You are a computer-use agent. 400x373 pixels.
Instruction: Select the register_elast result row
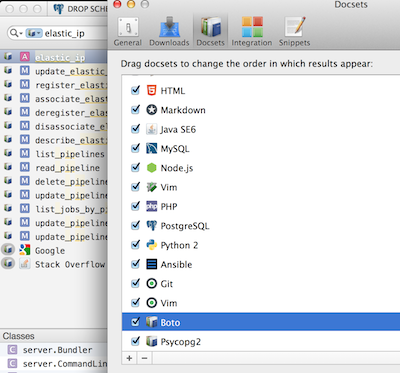tap(53, 85)
